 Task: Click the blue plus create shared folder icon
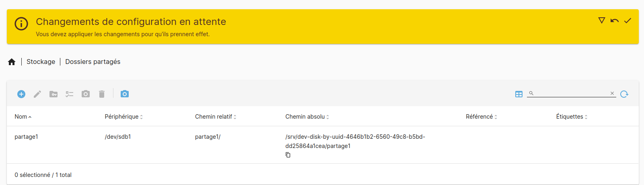[x=21, y=94]
